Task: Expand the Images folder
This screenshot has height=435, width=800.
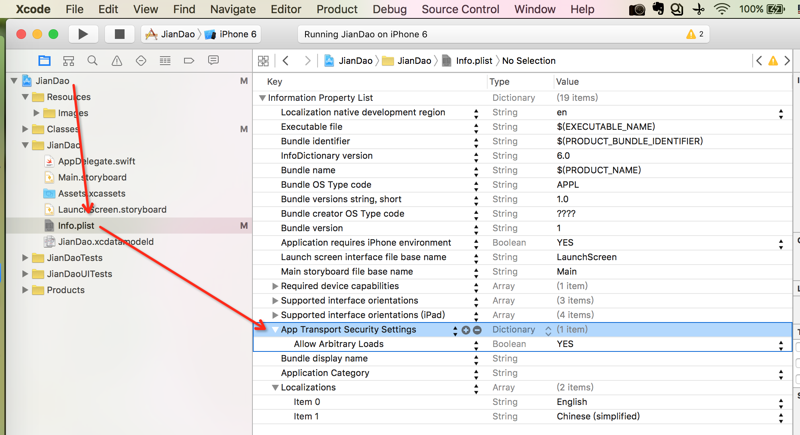Action: [x=36, y=113]
